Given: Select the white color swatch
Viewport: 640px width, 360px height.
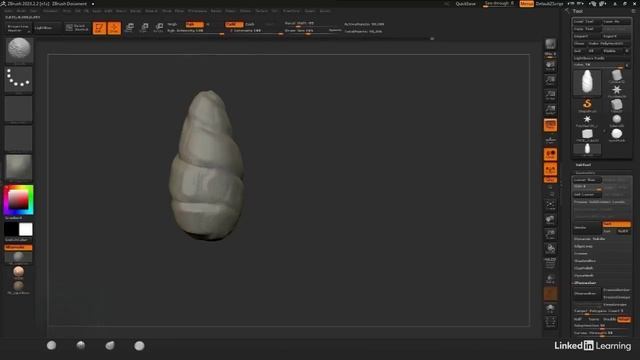Looking at the screenshot, I should pos(26,229).
